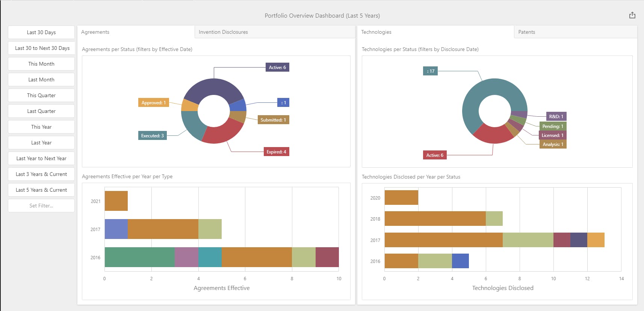Click the Licensed: 1 label
Viewport: 644px width, 311px height.
tap(552, 135)
